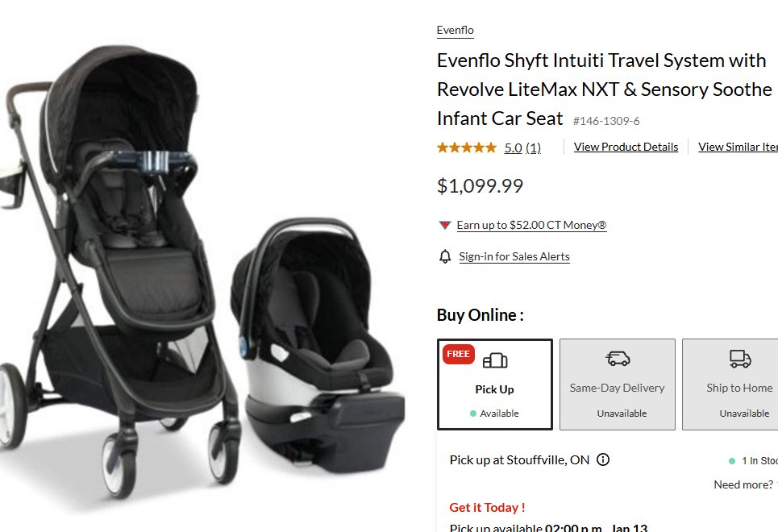This screenshot has width=778, height=532.
Task: Select the Pick Up fulfillment option
Action: pyautogui.click(x=495, y=384)
